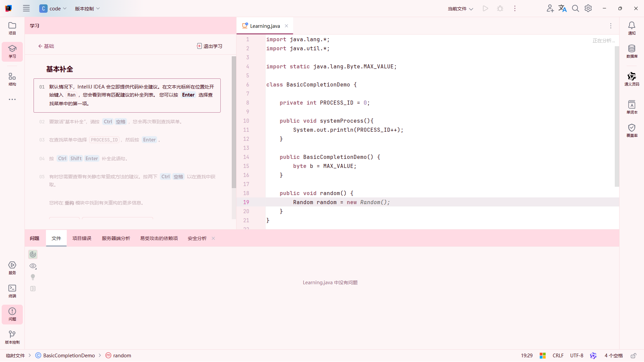Expand the current file run configuration dropdown
The width and height of the screenshot is (644, 362).
coord(460,9)
